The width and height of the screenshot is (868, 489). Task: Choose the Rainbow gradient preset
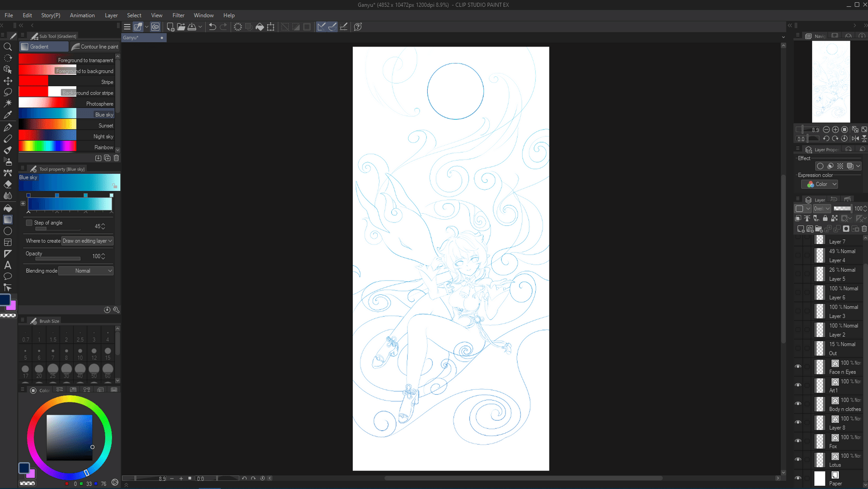point(67,147)
